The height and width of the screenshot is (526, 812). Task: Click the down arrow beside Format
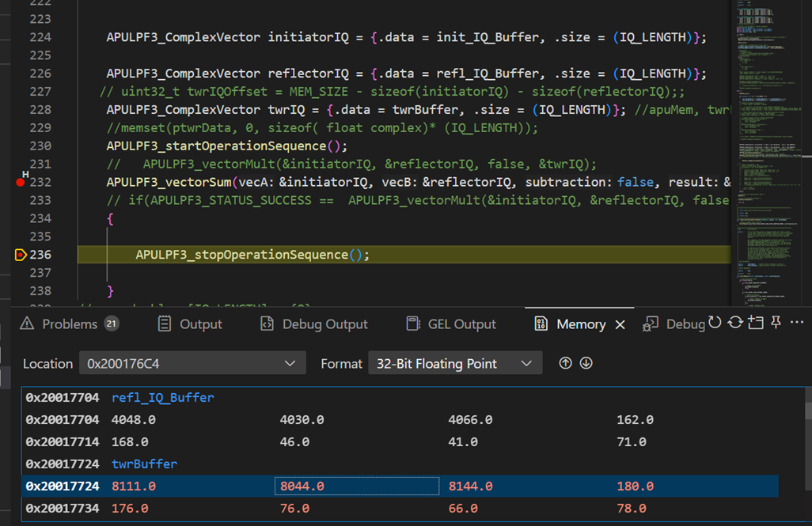[586, 364]
